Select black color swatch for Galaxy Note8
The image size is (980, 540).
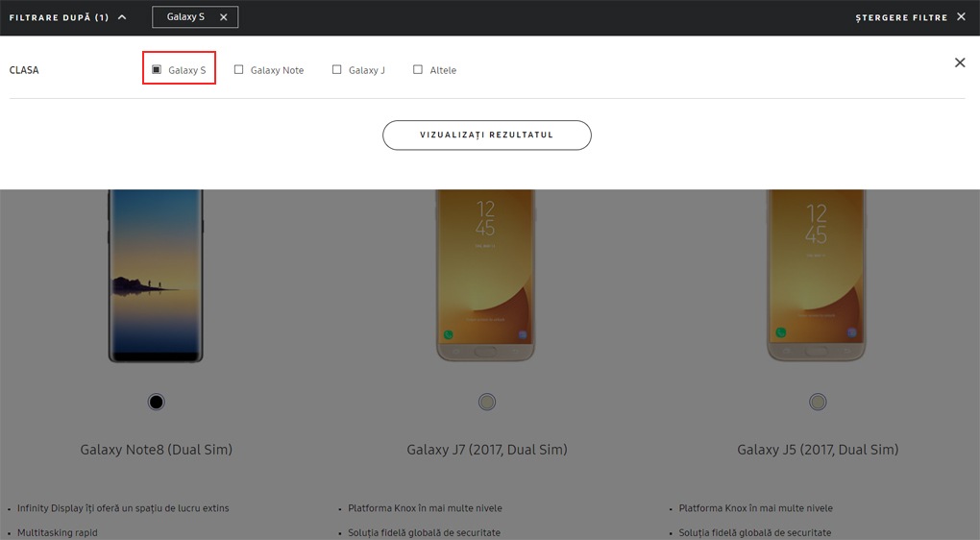pos(157,402)
